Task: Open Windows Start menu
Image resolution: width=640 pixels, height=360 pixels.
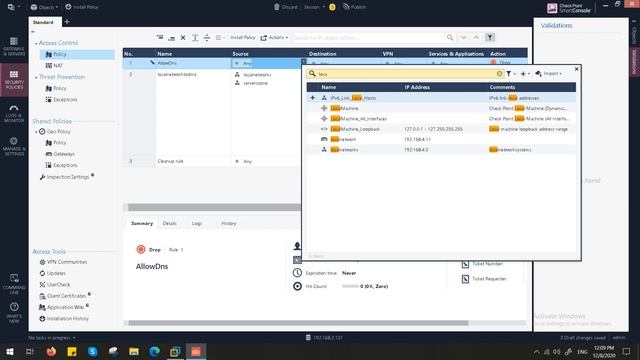Action: (10, 351)
